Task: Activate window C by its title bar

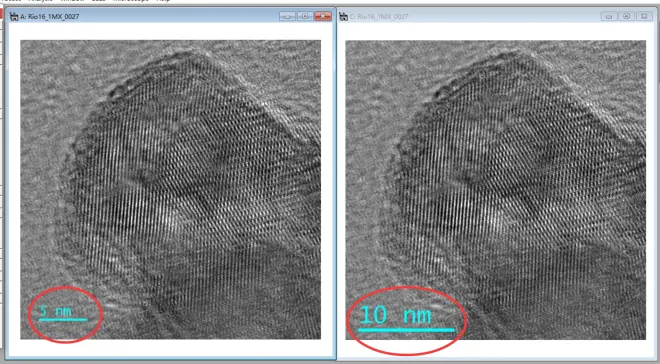Action: [471, 16]
